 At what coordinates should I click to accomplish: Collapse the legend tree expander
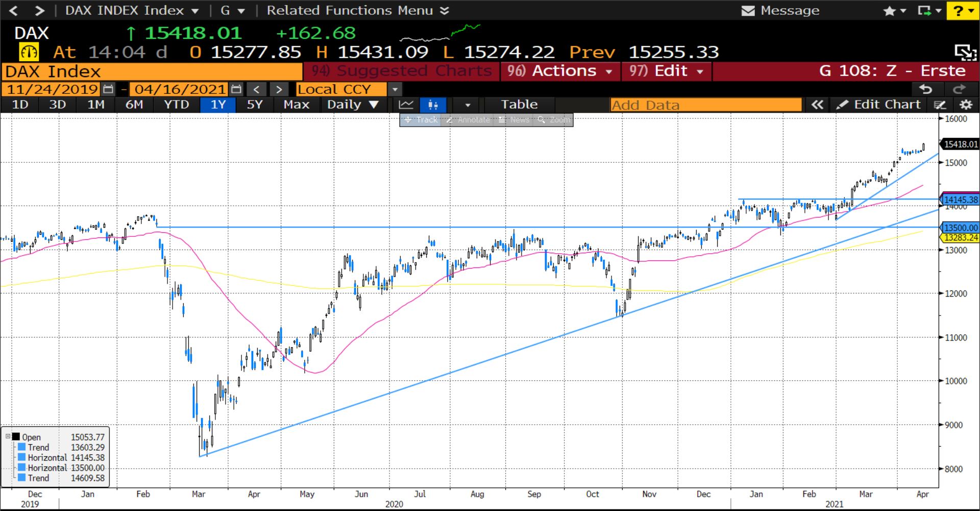8,436
